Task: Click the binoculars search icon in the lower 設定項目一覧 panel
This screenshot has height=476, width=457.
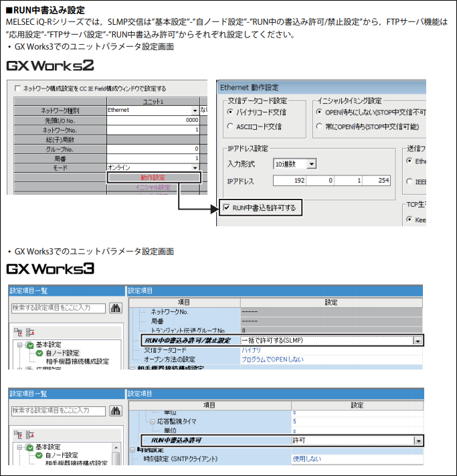Action: 115,410
